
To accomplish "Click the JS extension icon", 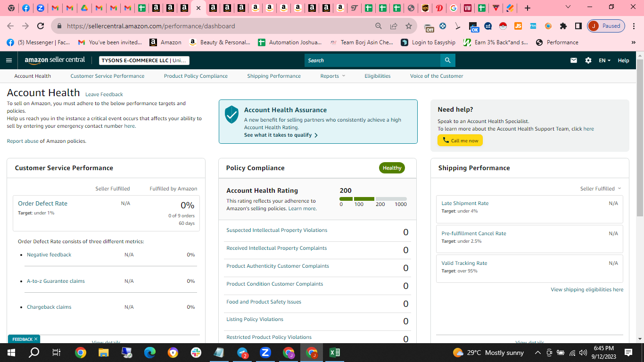I will pyautogui.click(x=518, y=26).
